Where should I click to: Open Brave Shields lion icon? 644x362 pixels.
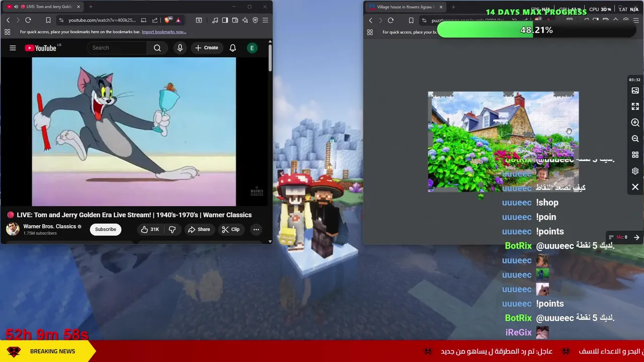point(168,20)
